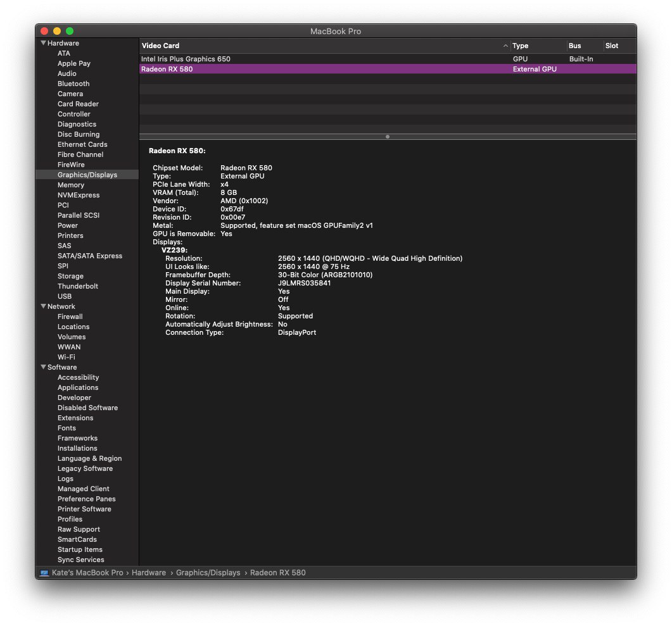Open Ethernet Cards in the sidebar
Screen dimensions: 672x626
pyautogui.click(x=82, y=144)
